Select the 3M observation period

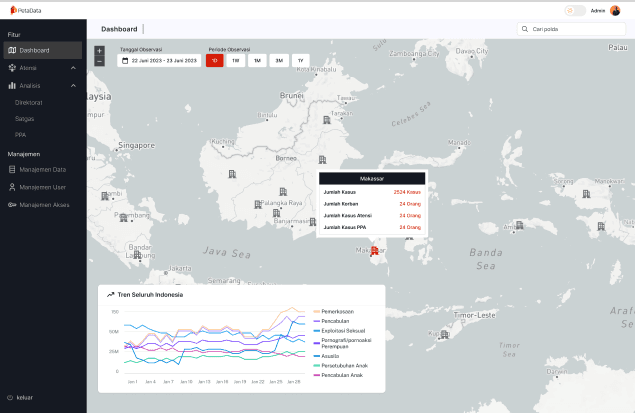click(x=279, y=61)
